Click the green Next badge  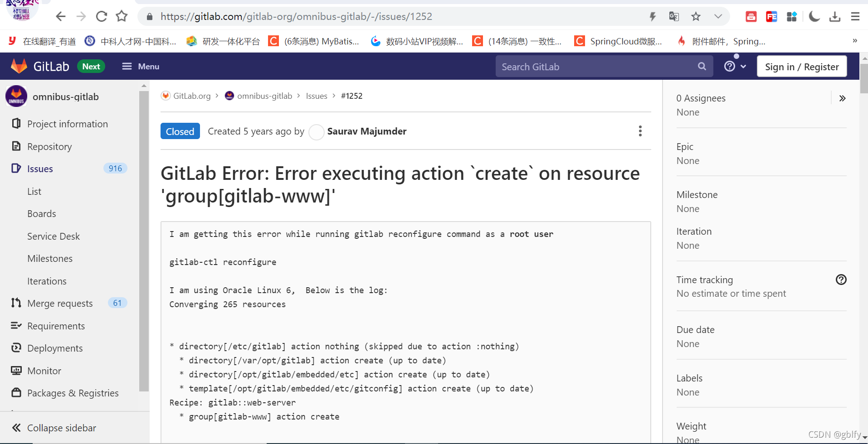91,67
